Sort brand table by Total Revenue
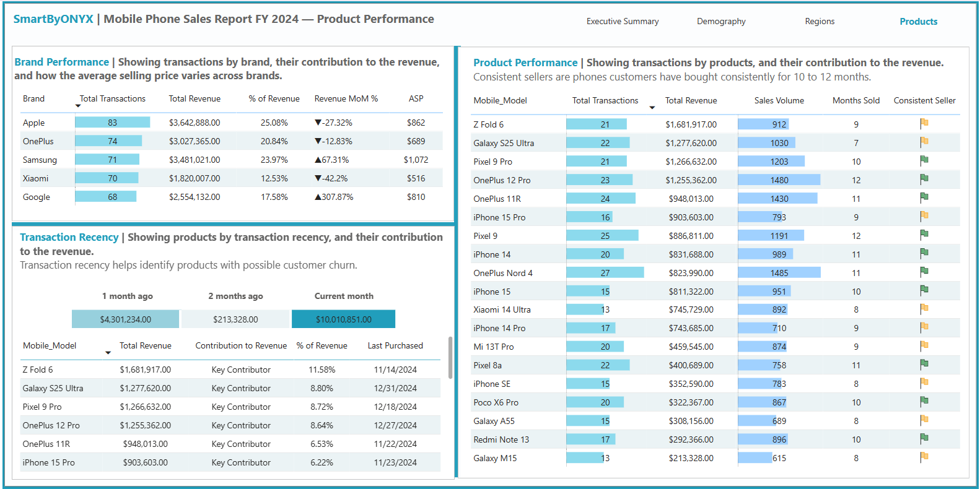This screenshot has height=489, width=980. 195,98
